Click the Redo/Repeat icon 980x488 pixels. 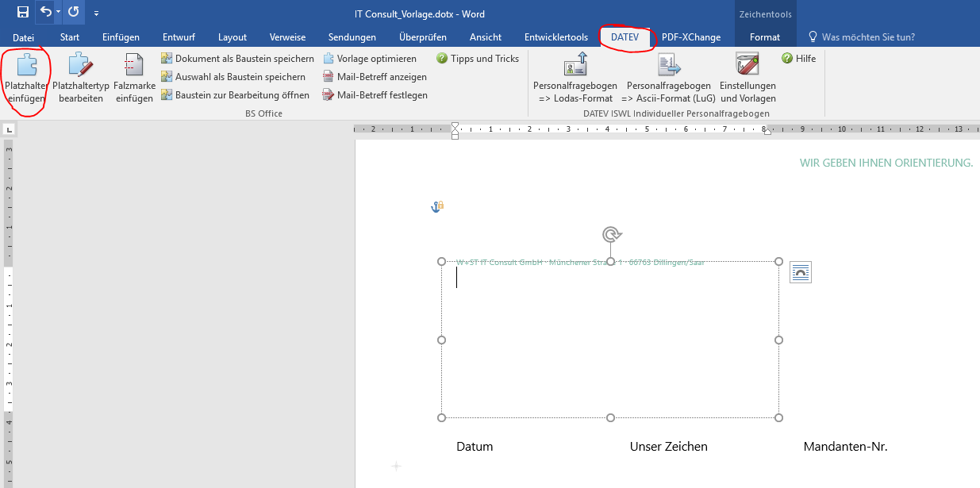[x=73, y=12]
